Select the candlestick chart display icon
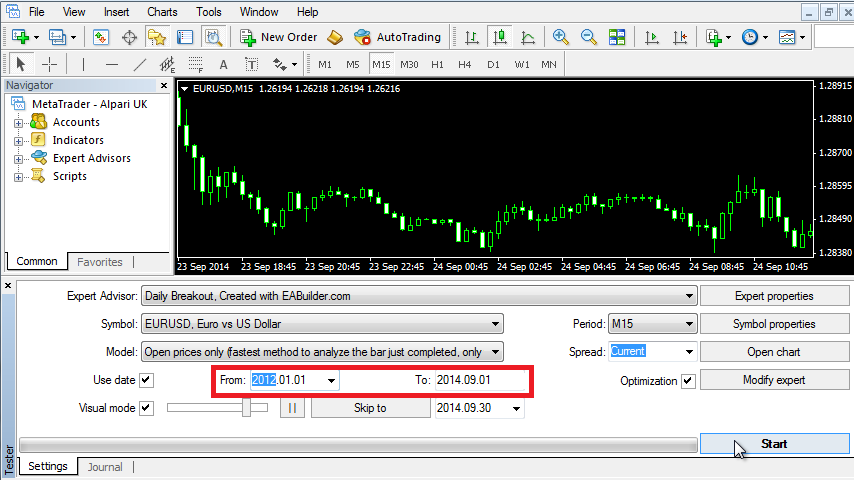This screenshot has width=854, height=480. (x=499, y=37)
